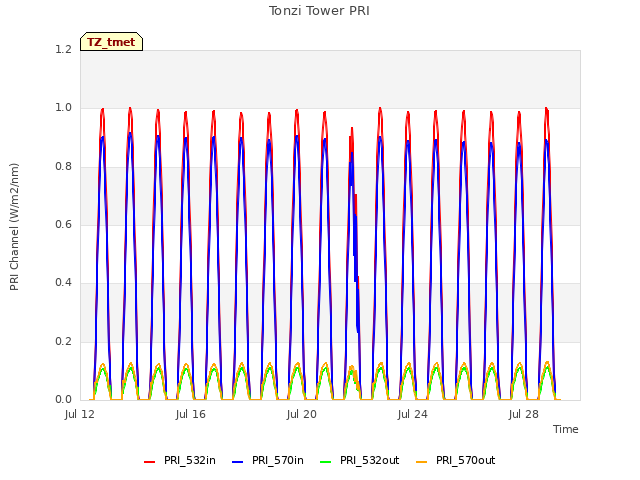
Task: Click the red PRI_532in legend swatch
Action: 150,462
